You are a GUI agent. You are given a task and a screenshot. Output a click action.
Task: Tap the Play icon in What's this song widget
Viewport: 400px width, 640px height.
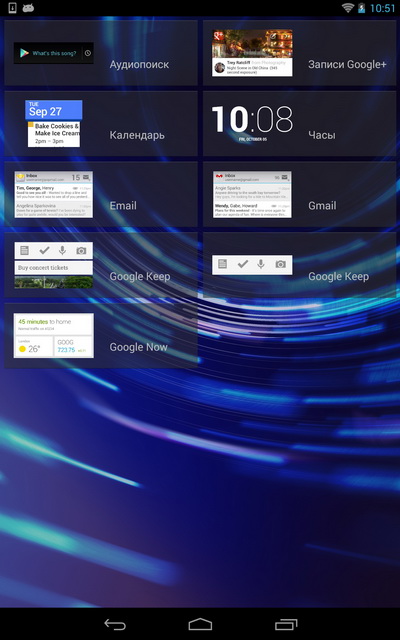(x=24, y=53)
